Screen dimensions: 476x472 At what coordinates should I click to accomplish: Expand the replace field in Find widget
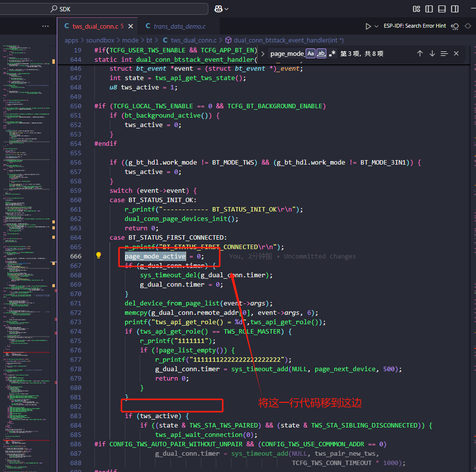(x=263, y=54)
